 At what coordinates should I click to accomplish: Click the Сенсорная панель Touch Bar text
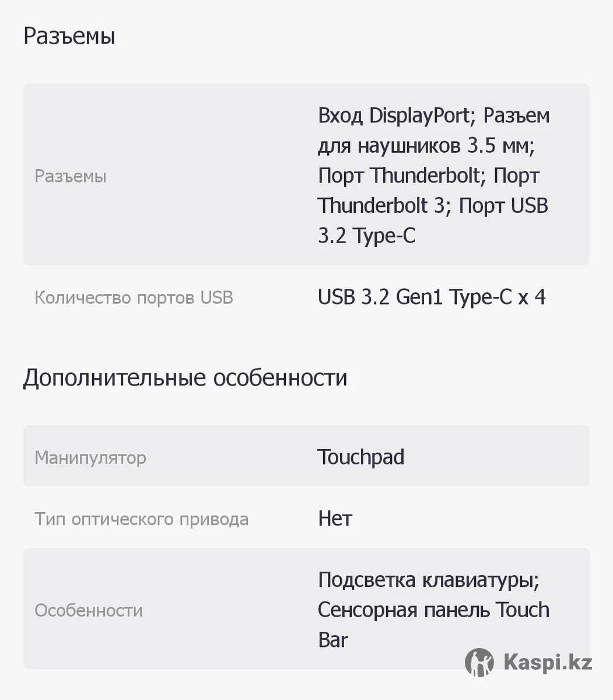(x=434, y=625)
